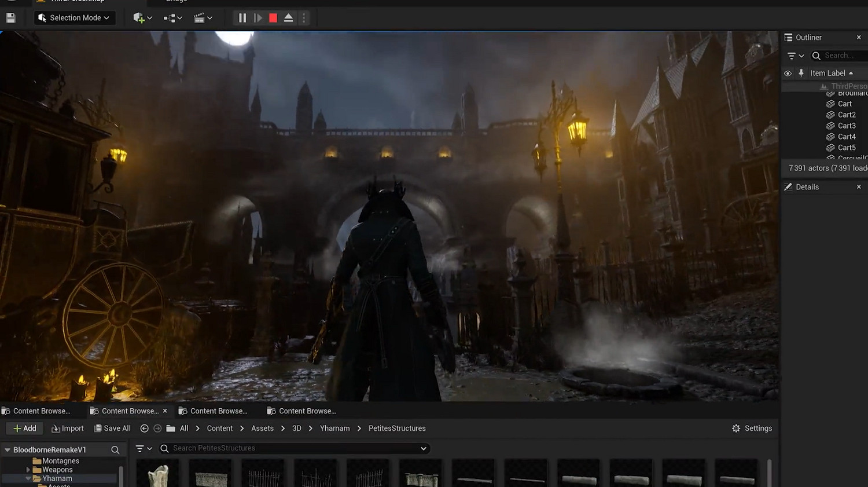The width and height of the screenshot is (868, 487).
Task: Switch to the first Content Browser tab
Action: [41, 411]
